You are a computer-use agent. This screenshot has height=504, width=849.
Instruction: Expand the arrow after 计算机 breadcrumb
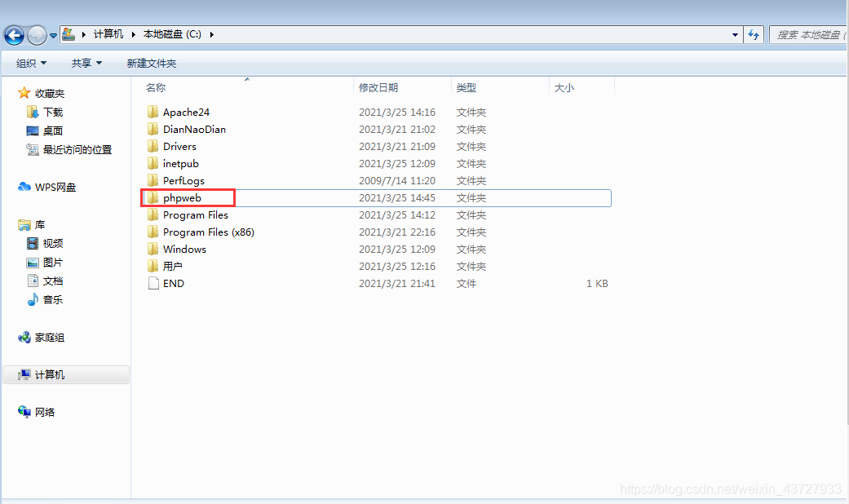click(x=133, y=34)
